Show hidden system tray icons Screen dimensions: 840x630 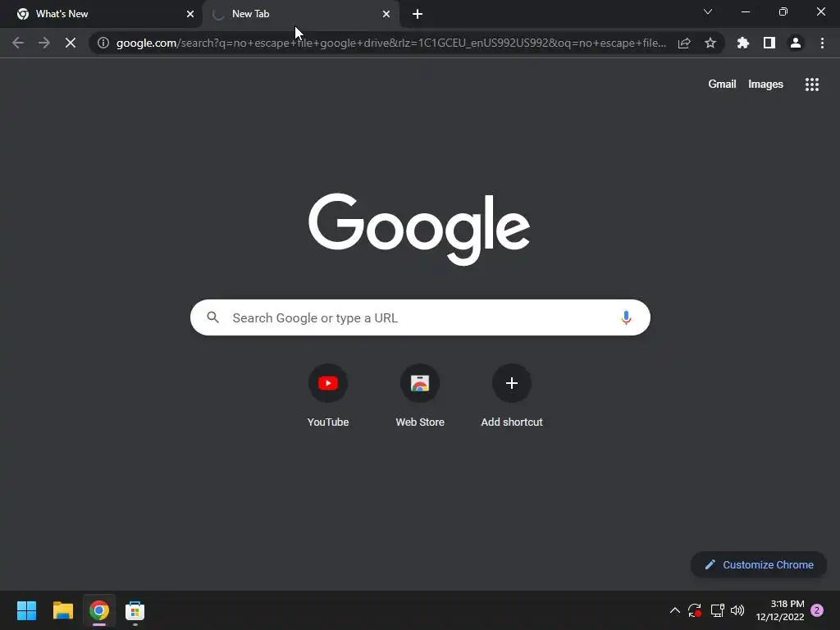click(675, 610)
